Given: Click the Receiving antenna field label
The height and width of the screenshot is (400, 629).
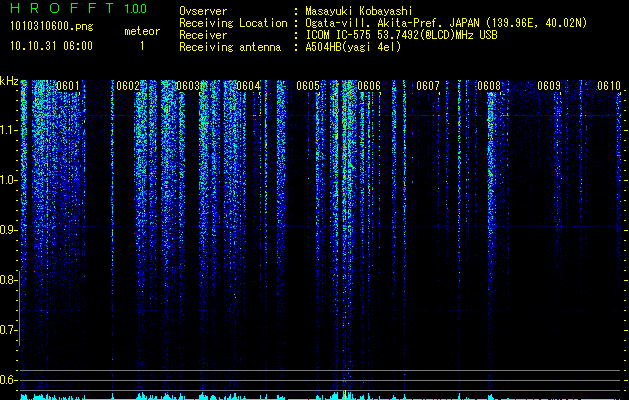Looking at the screenshot, I should (x=230, y=47).
